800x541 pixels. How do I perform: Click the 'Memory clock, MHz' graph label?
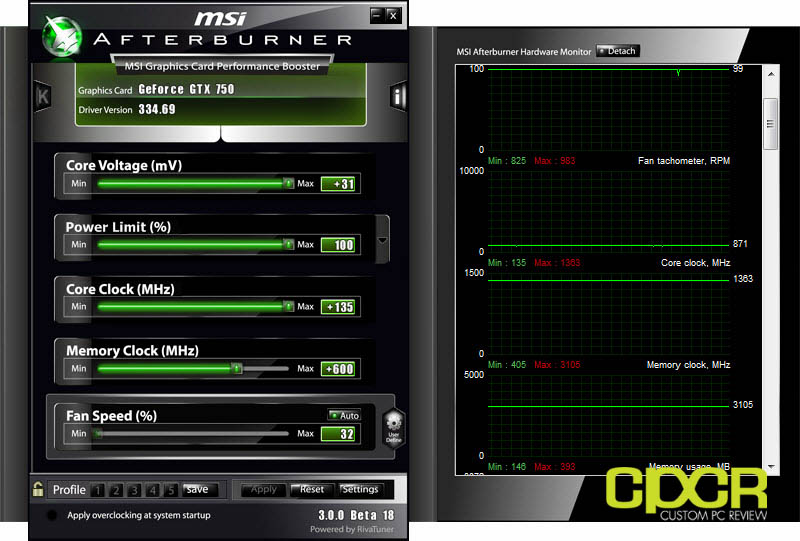[x=688, y=365]
